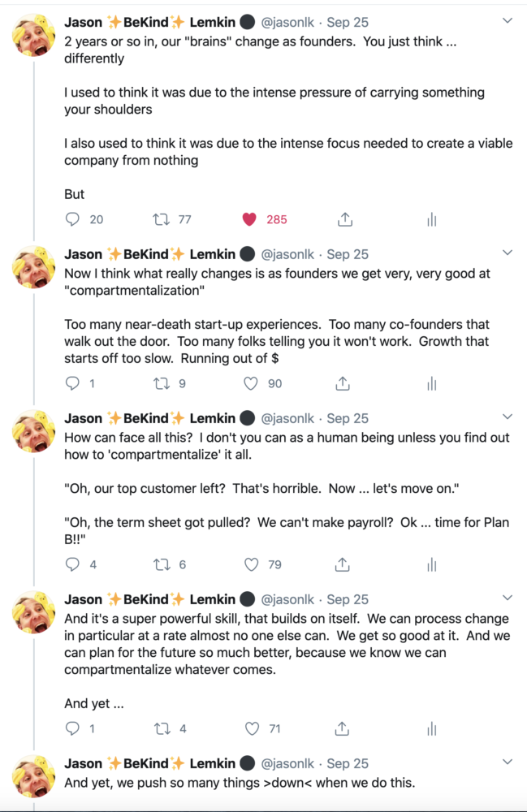The width and height of the screenshot is (527, 812).
Task: Click the profile avatar on the second tweet
Action: click(34, 266)
